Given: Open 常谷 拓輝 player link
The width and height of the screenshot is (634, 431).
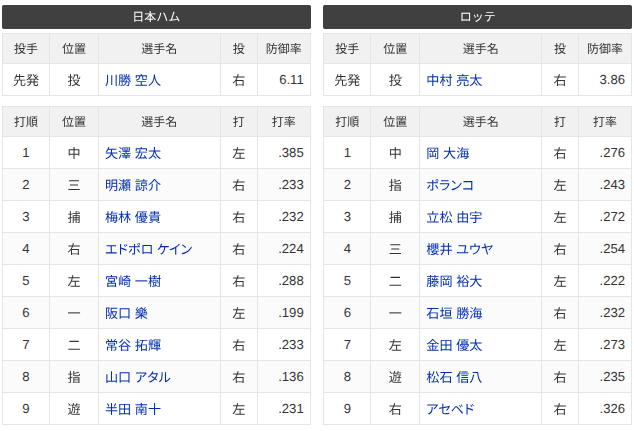Looking at the screenshot, I should tap(133, 345).
